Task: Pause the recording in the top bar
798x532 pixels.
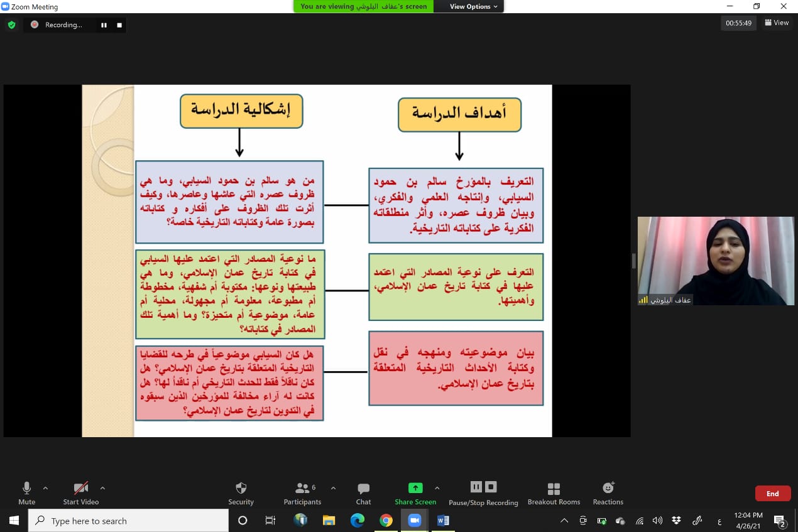Action: (x=104, y=25)
